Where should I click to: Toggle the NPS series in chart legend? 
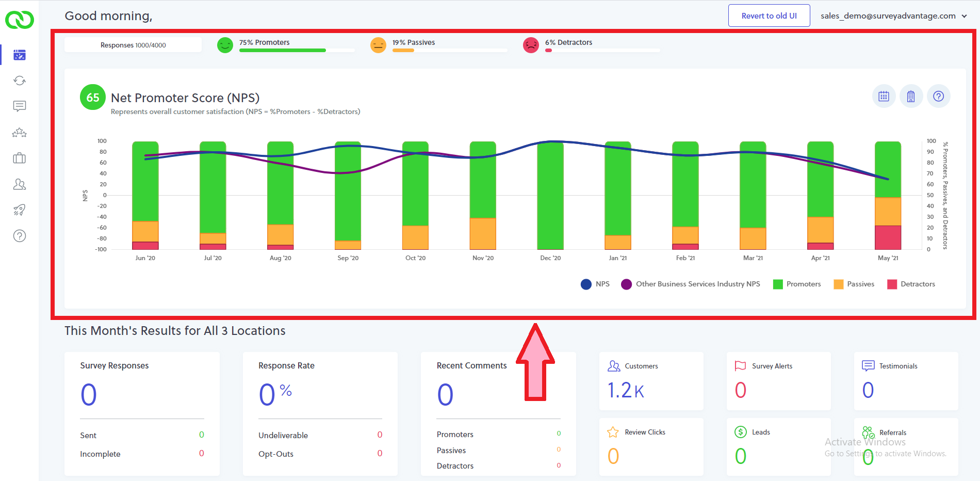pyautogui.click(x=595, y=284)
